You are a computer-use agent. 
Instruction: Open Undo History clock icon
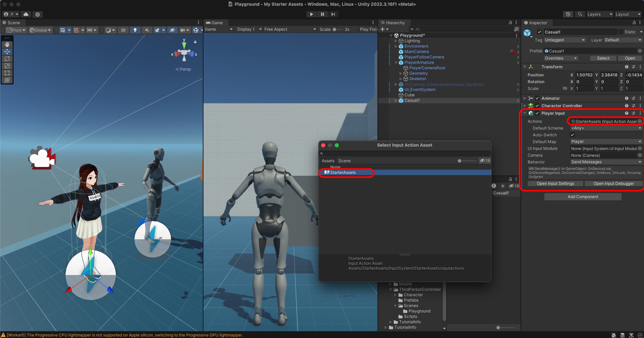coord(568,14)
